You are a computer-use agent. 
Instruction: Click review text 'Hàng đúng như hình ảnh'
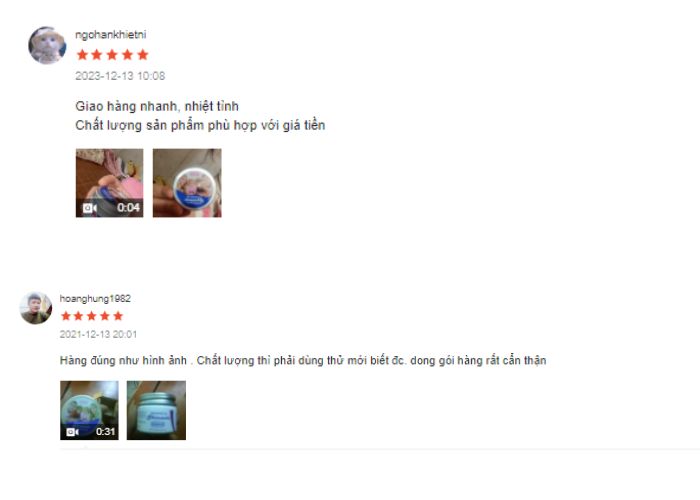pos(123,360)
